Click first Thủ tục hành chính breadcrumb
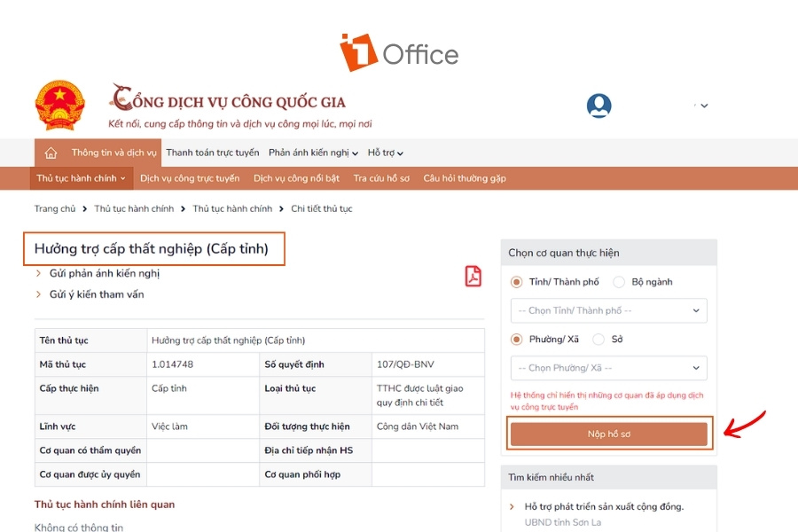This screenshot has height=532, width=798. (134, 208)
